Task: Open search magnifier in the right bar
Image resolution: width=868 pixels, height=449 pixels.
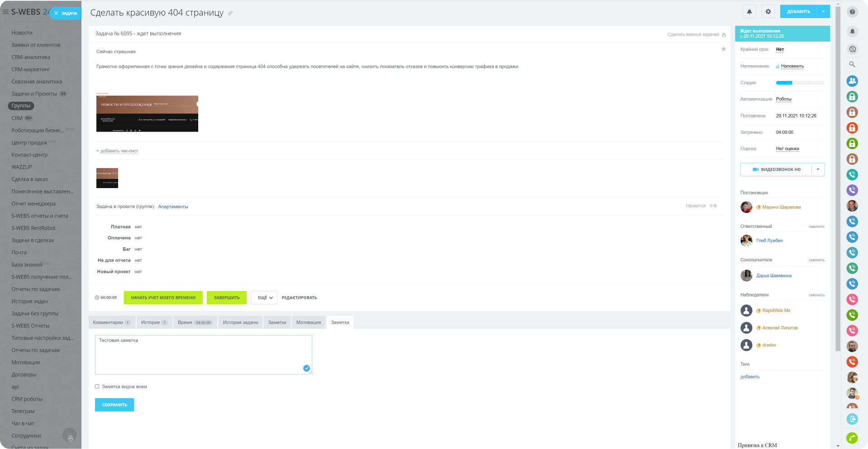Action: click(852, 64)
